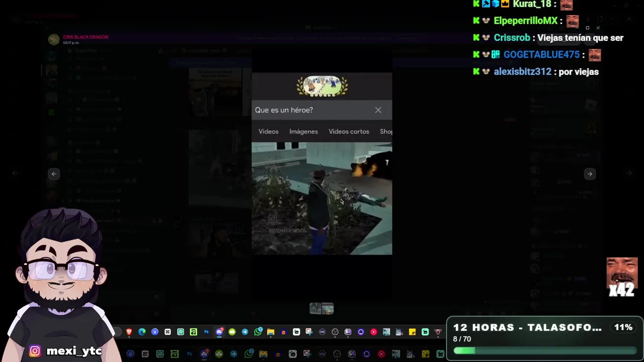Click the green stream goal progress bar
Viewport: 644px width, 362px height.
click(544, 350)
